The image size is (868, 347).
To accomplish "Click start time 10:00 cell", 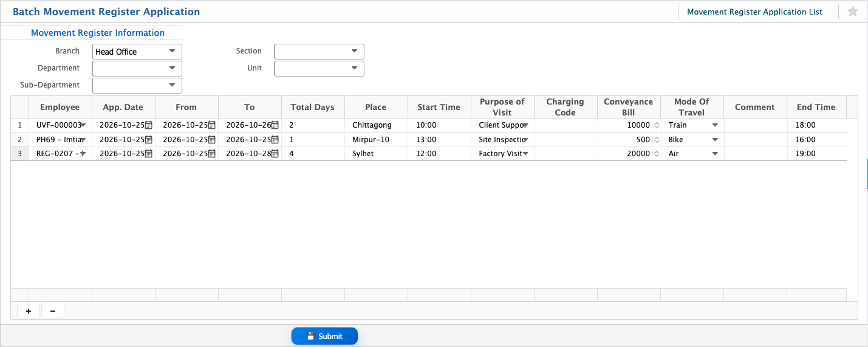I will point(439,125).
